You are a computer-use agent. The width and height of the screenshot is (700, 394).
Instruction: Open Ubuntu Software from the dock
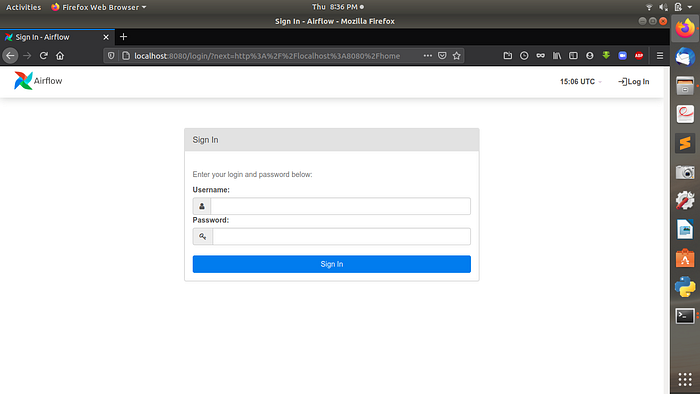coord(685,258)
